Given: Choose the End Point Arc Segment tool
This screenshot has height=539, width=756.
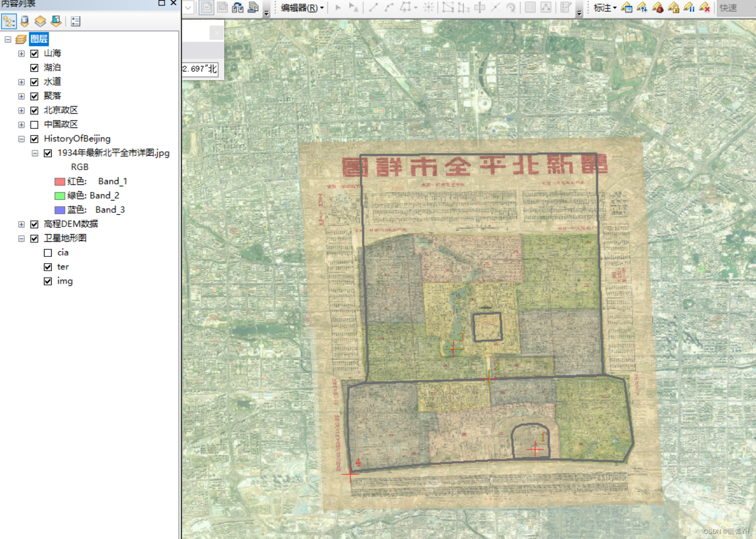Looking at the screenshot, I should 389,8.
